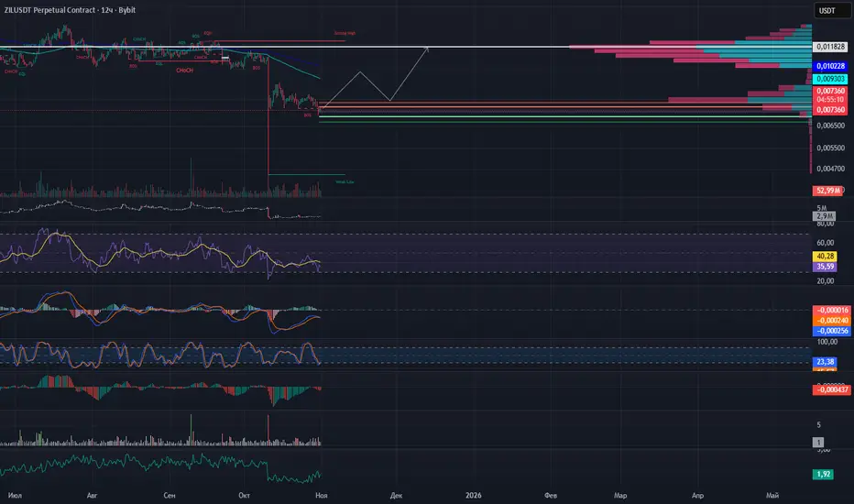Click the red -0,000437 histogram value label

832,389
